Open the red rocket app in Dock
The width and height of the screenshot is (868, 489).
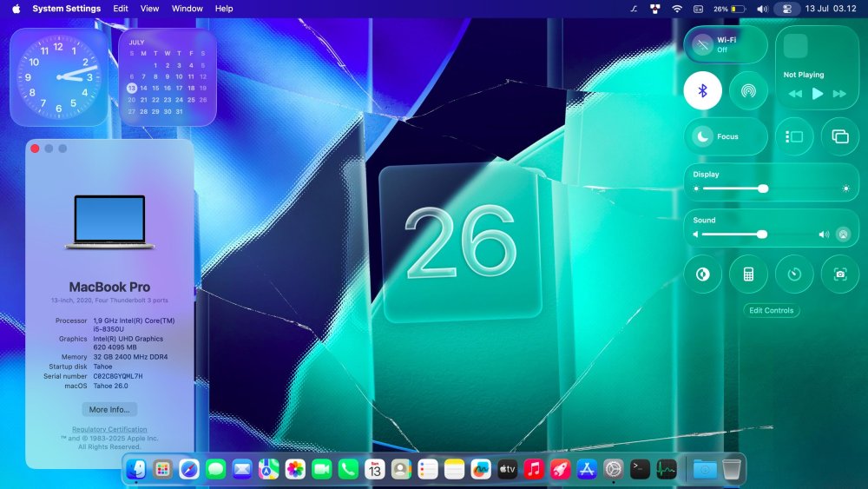pyautogui.click(x=560, y=470)
